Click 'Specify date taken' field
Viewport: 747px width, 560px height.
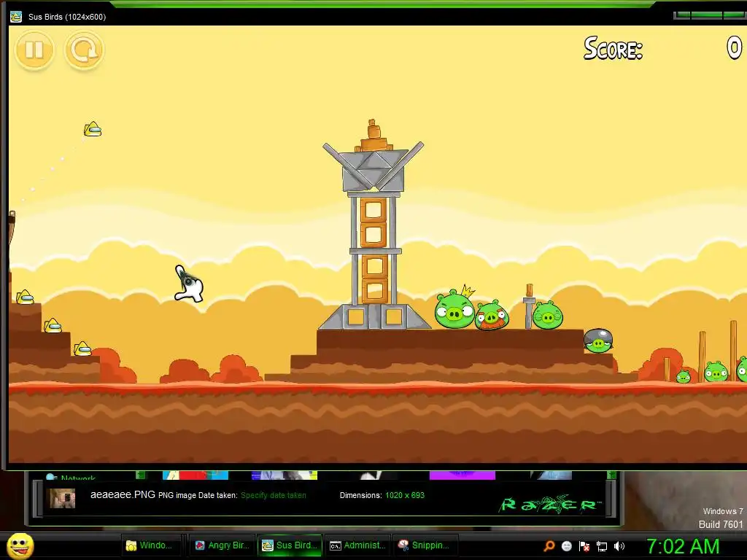tap(274, 495)
